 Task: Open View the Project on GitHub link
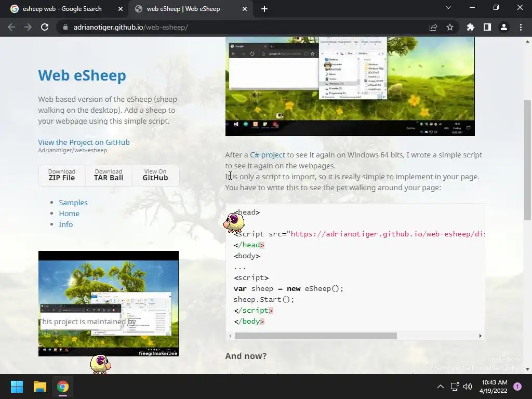pos(84,142)
